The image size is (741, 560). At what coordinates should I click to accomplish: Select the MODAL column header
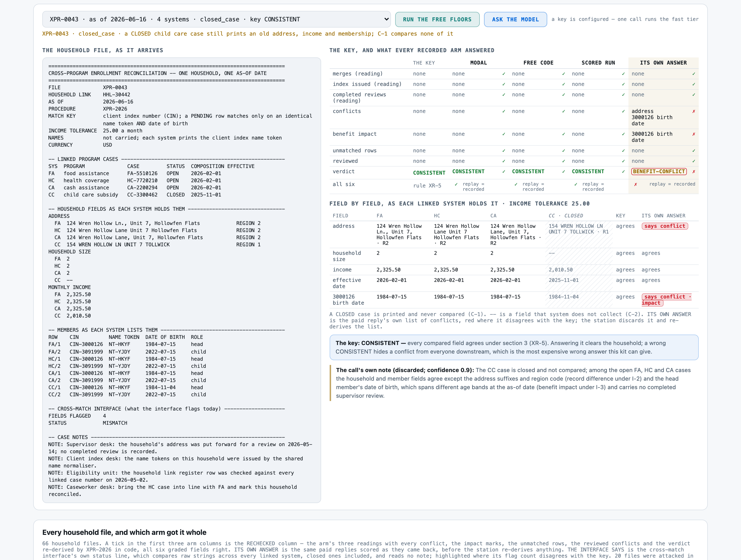478,63
